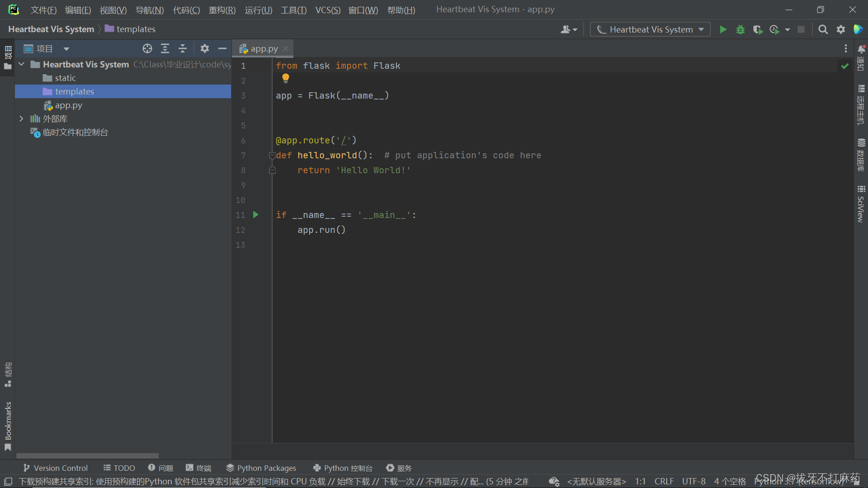Click the Debug bug icon
This screenshot has height=488, width=868.
(x=740, y=29)
